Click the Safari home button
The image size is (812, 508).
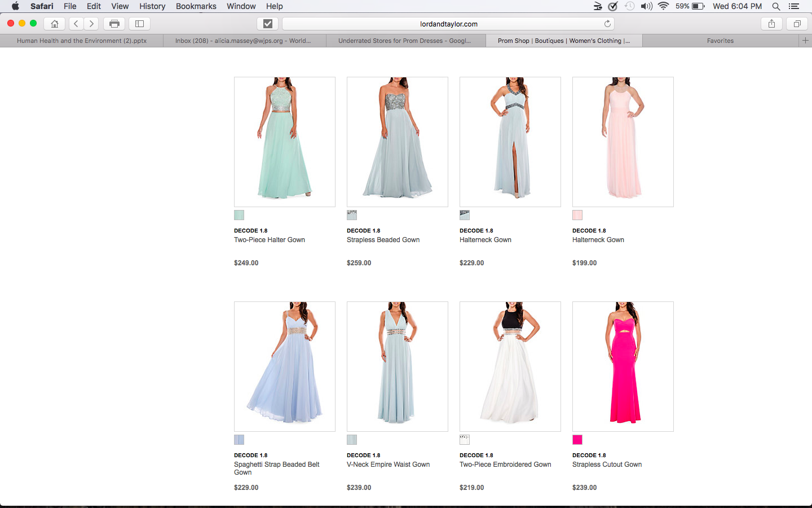point(55,24)
